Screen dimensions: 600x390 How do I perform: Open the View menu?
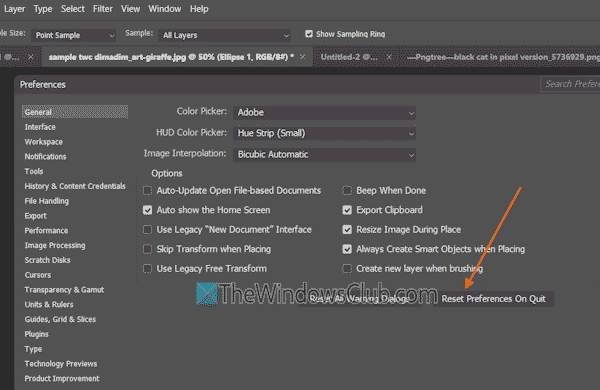pyautogui.click(x=130, y=9)
